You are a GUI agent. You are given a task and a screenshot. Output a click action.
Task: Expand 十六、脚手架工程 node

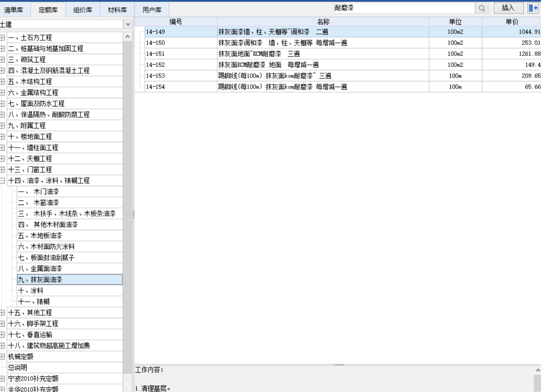(3, 324)
